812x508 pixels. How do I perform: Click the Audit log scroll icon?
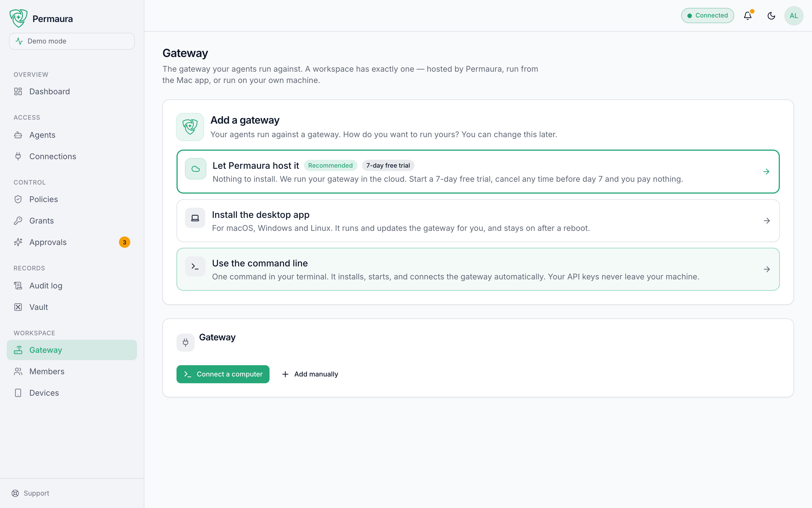18,286
